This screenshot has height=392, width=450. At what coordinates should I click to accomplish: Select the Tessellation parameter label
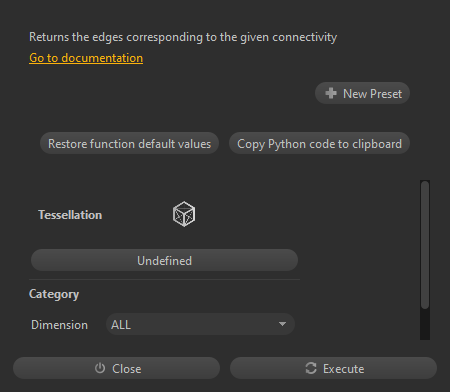coord(70,215)
